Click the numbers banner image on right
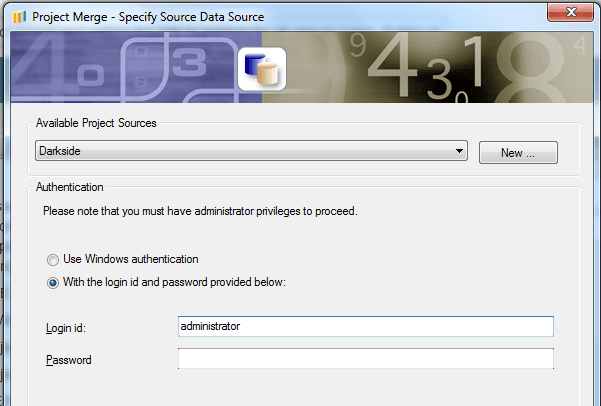The image size is (601, 406). click(427, 67)
